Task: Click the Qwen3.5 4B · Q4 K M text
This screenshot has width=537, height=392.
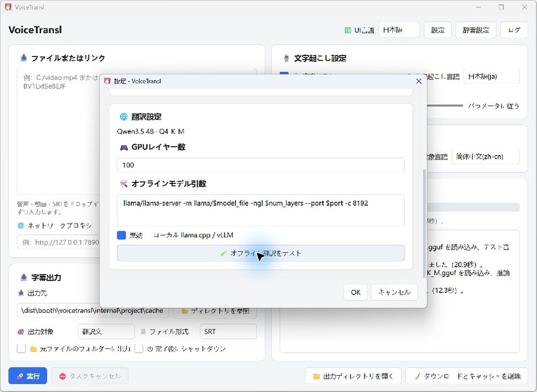Action: pos(151,132)
